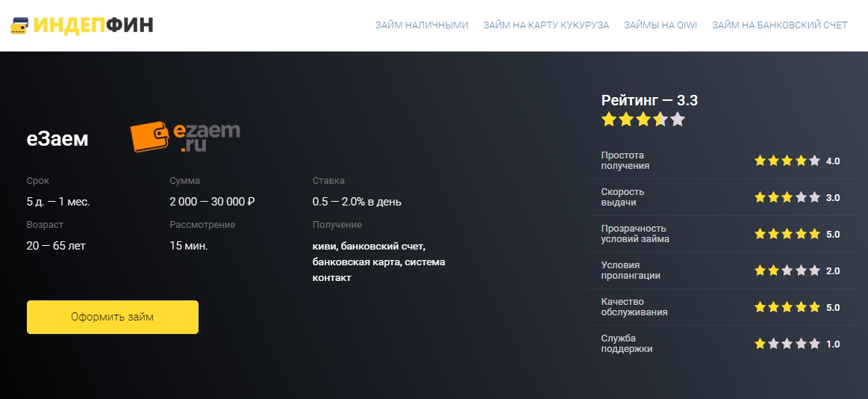
Task: Click the 4.0 score for Простота получения
Action: pos(833,161)
